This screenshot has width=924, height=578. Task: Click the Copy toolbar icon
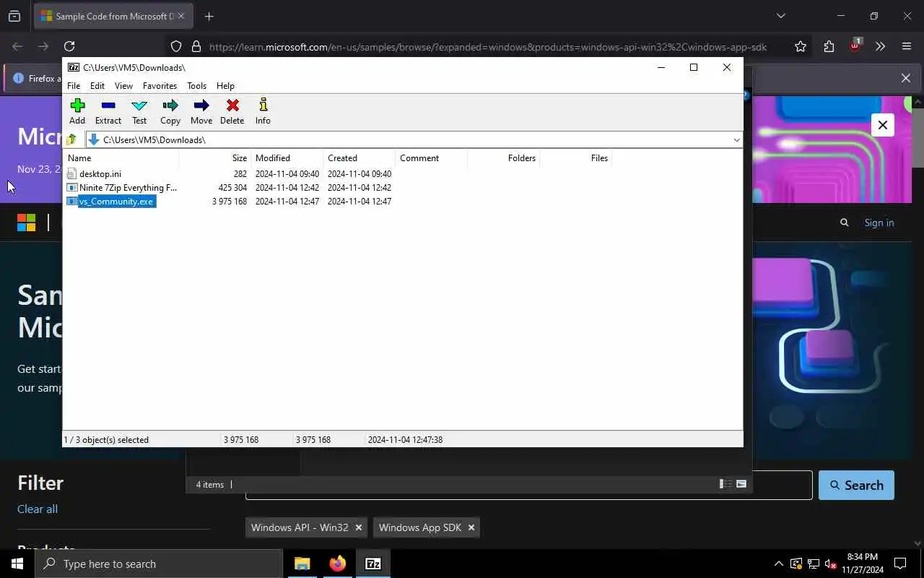tap(170, 111)
